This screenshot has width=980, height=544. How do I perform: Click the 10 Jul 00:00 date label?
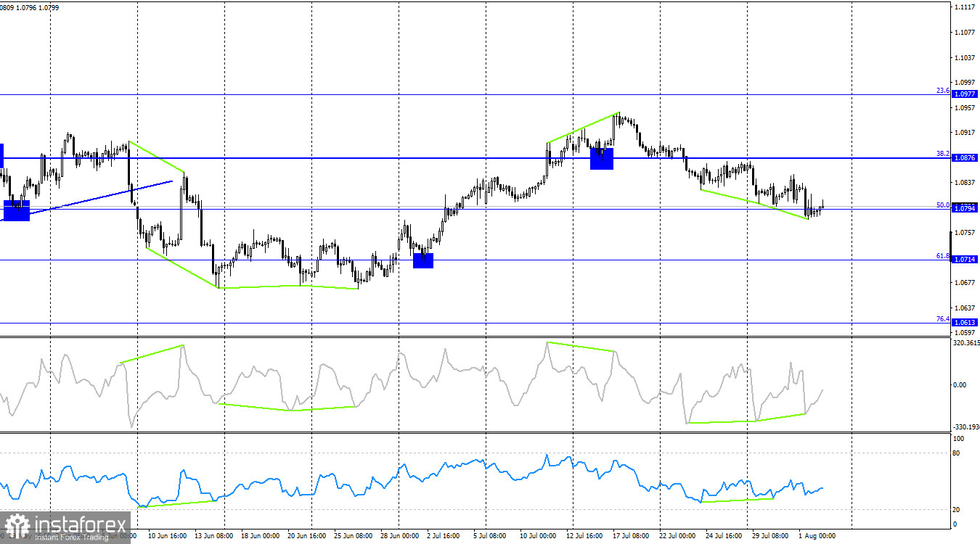[536, 536]
